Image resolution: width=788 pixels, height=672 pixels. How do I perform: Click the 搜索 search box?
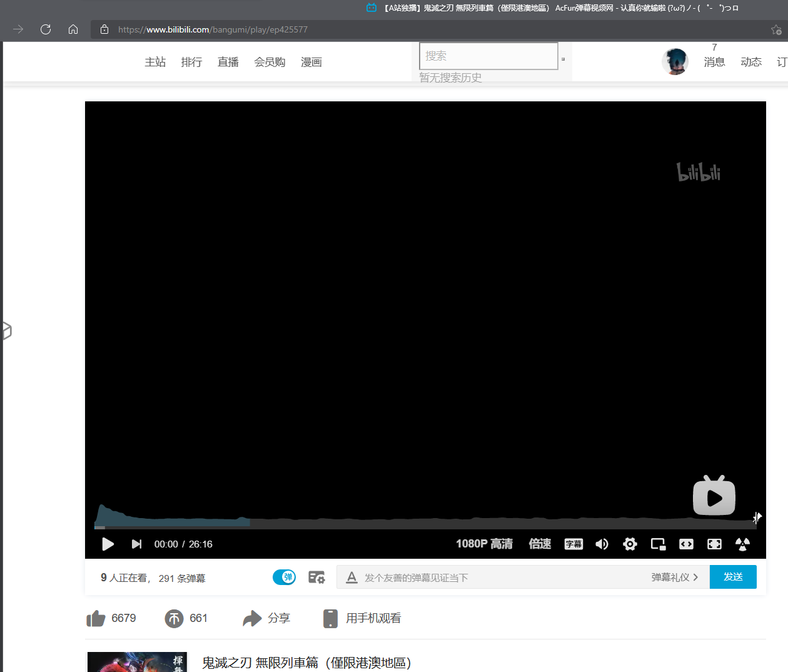pos(488,56)
